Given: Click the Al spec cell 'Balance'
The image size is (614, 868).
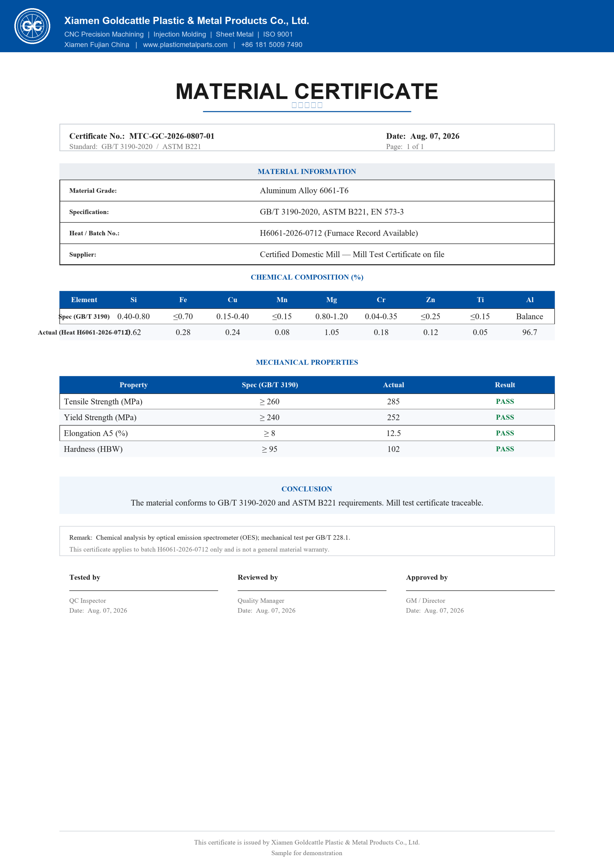Looking at the screenshot, I should point(530,316).
